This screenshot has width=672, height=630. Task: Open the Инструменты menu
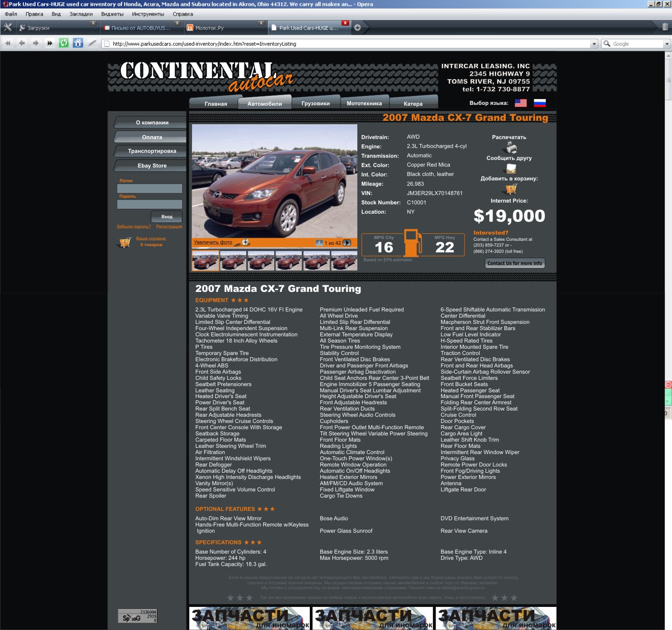(148, 14)
